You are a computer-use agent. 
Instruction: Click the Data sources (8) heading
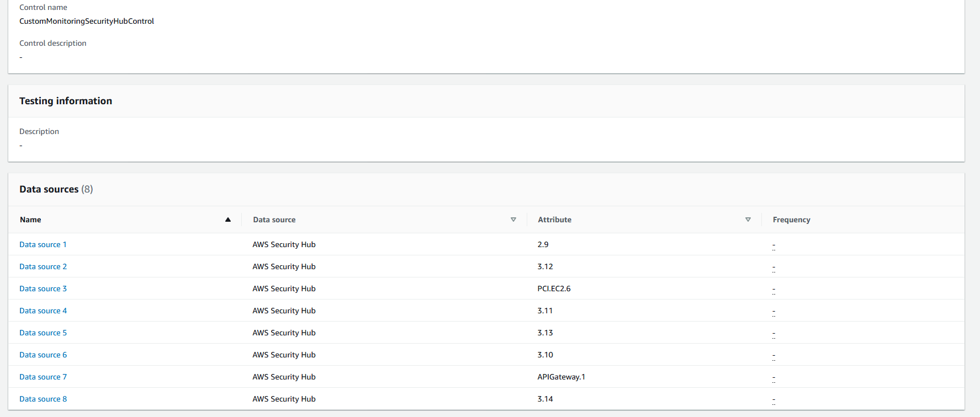click(x=56, y=189)
